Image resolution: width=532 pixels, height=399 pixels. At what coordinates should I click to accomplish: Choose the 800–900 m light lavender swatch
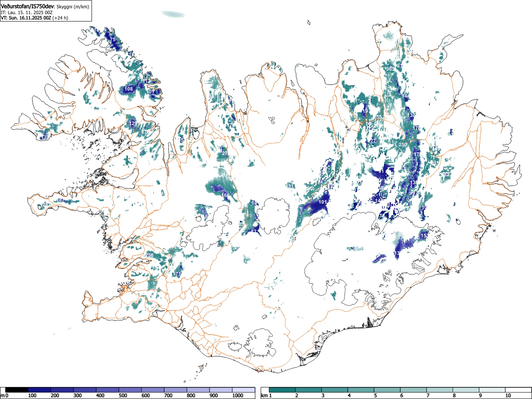198,390
